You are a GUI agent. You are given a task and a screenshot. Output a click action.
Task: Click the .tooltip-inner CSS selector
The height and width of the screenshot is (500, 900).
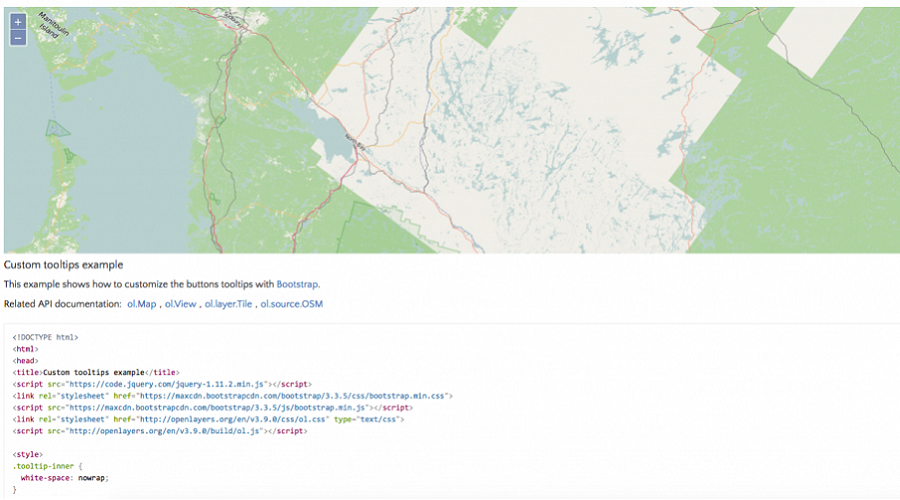pos(43,466)
